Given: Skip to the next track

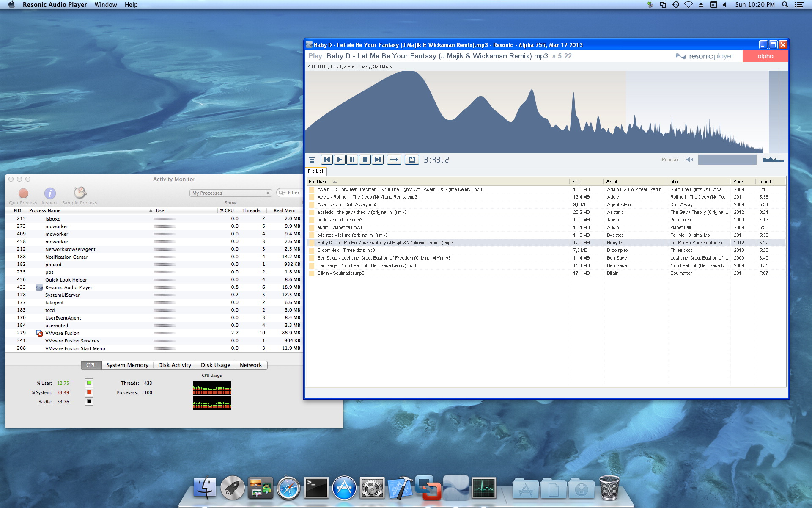Looking at the screenshot, I should point(377,160).
